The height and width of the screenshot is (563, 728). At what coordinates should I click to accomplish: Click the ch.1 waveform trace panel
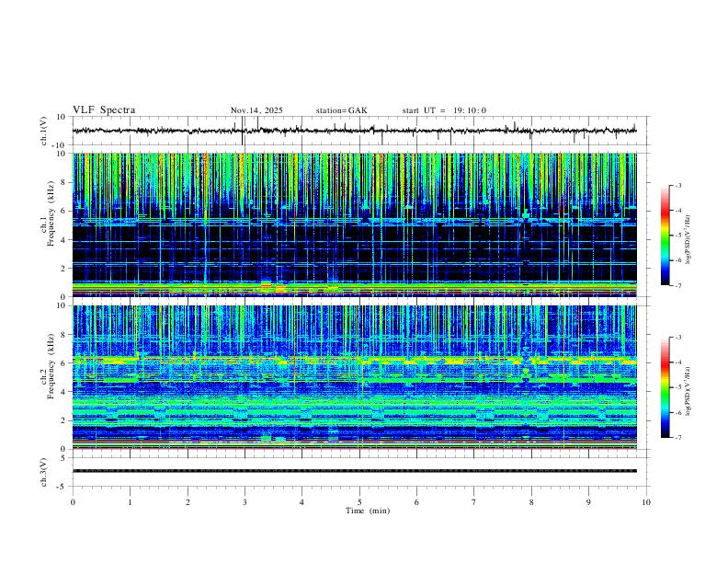[361, 131]
